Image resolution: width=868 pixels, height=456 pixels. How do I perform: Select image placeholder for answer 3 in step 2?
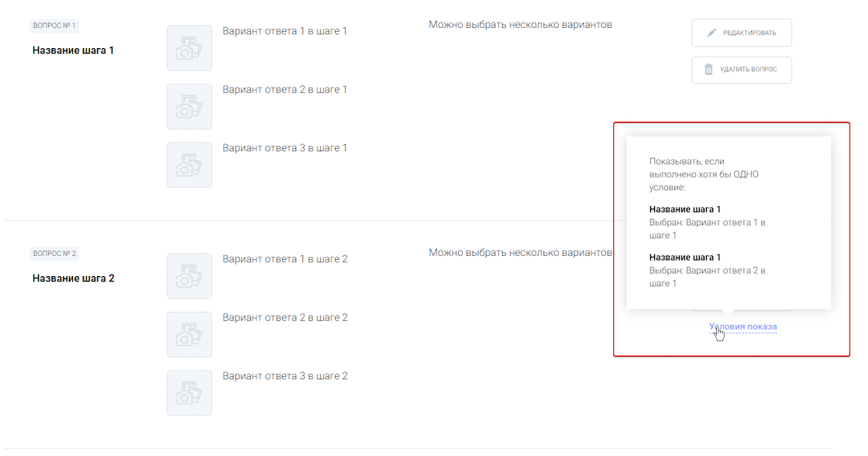(x=189, y=392)
